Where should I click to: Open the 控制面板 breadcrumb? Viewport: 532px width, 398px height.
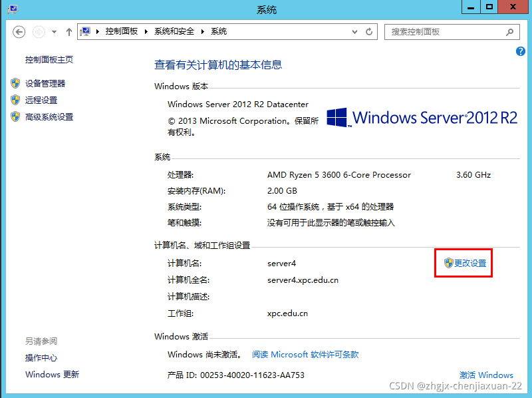click(122, 31)
